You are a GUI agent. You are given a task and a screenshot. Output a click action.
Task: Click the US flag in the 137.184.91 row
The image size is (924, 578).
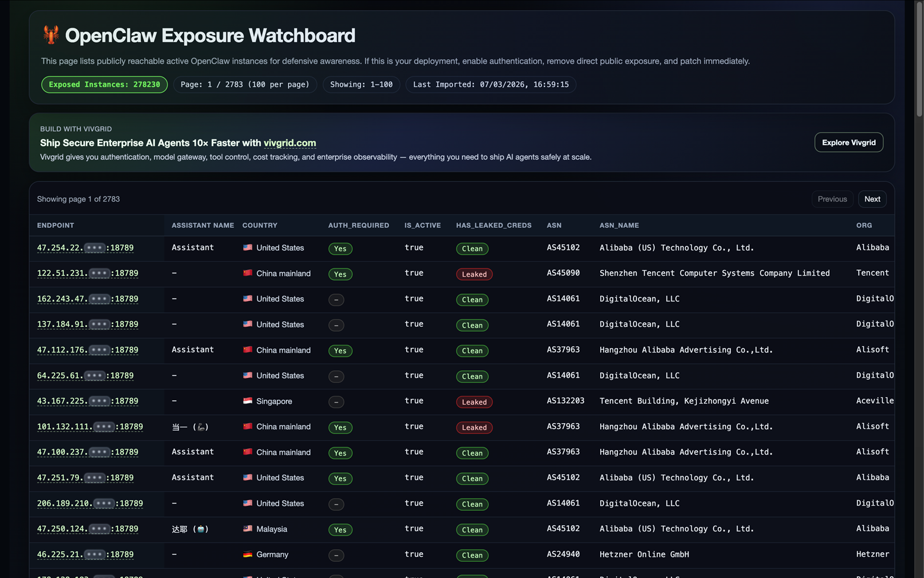tap(248, 324)
